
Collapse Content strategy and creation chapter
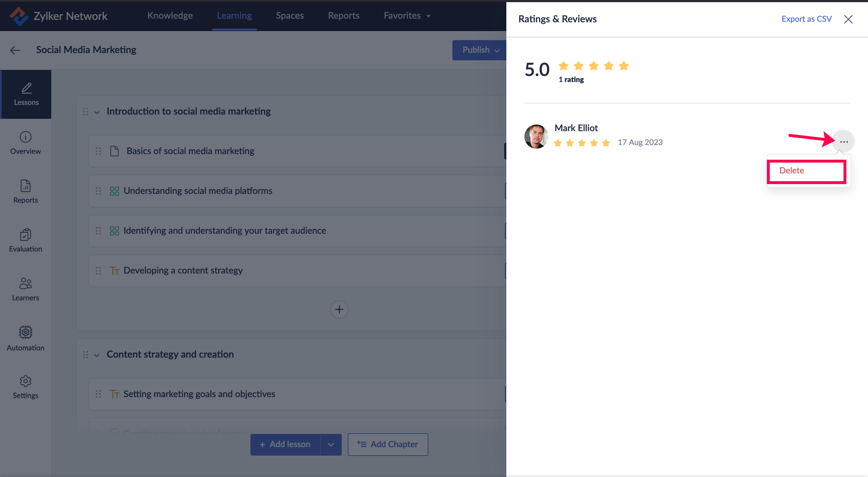pos(97,355)
